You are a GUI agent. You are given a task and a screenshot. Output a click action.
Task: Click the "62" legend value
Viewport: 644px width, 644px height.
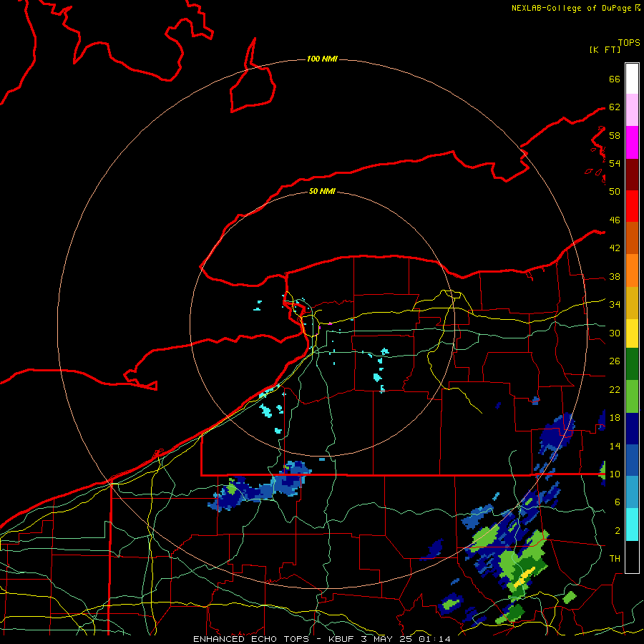(615, 107)
